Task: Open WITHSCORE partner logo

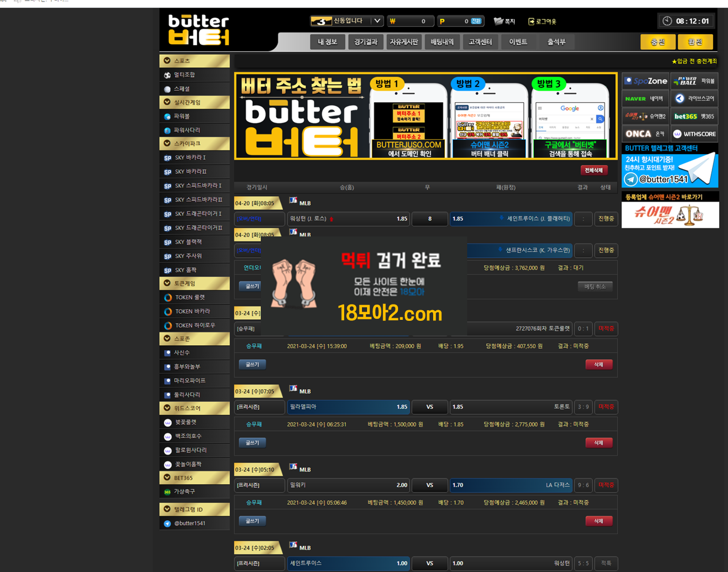Action: pos(694,134)
